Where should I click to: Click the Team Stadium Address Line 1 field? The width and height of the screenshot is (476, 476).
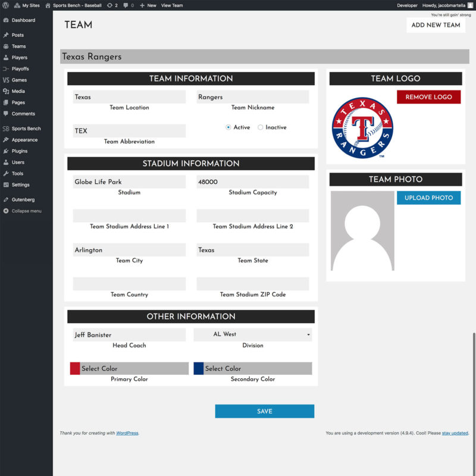pyautogui.click(x=129, y=216)
